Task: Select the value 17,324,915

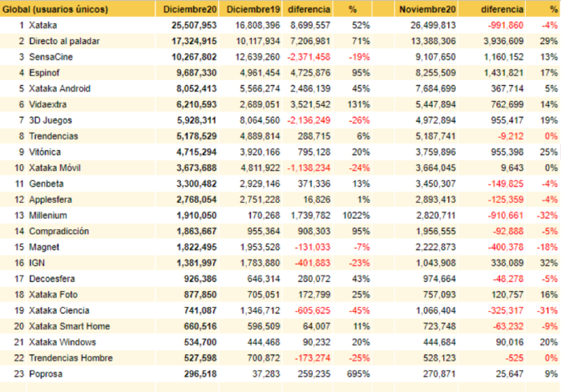Action: (x=194, y=41)
